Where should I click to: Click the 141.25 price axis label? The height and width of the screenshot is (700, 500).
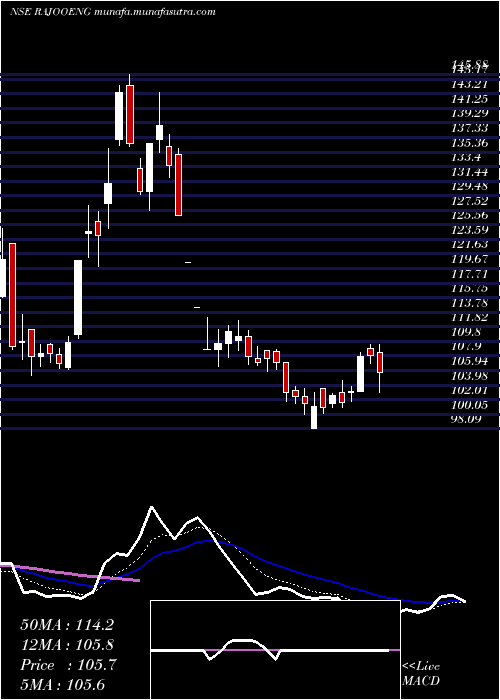[x=469, y=99]
